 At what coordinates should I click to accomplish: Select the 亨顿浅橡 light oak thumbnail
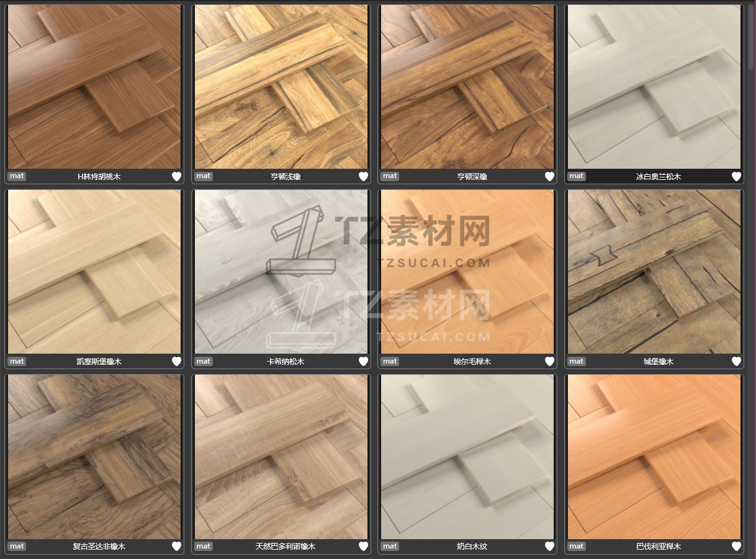(x=281, y=87)
